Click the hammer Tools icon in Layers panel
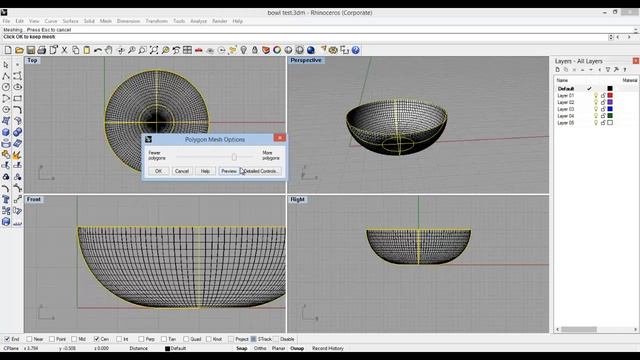 tap(616, 70)
